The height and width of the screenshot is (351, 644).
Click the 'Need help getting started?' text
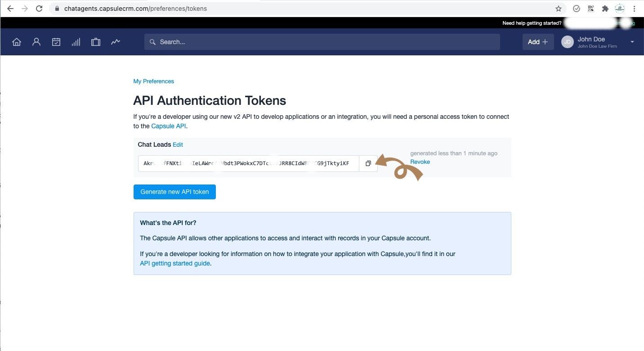pyautogui.click(x=532, y=23)
